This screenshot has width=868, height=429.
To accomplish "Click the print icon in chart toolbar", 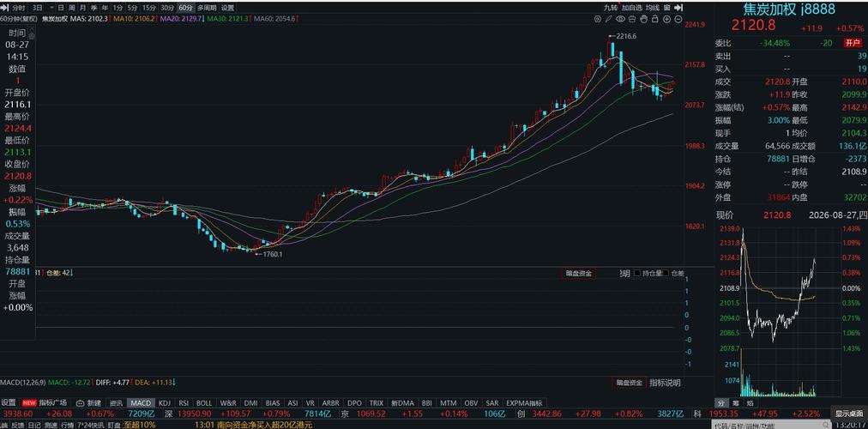I will (632, 19).
